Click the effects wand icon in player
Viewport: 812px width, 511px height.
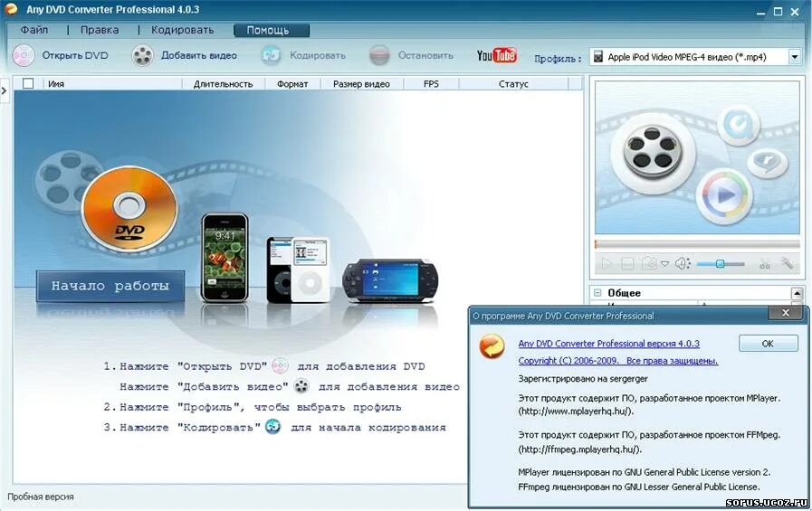[x=788, y=264]
